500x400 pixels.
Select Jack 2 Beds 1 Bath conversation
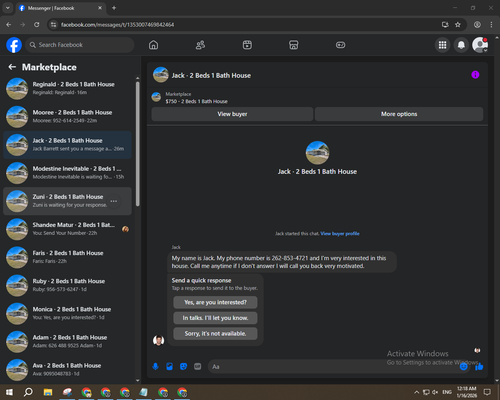[68, 145]
